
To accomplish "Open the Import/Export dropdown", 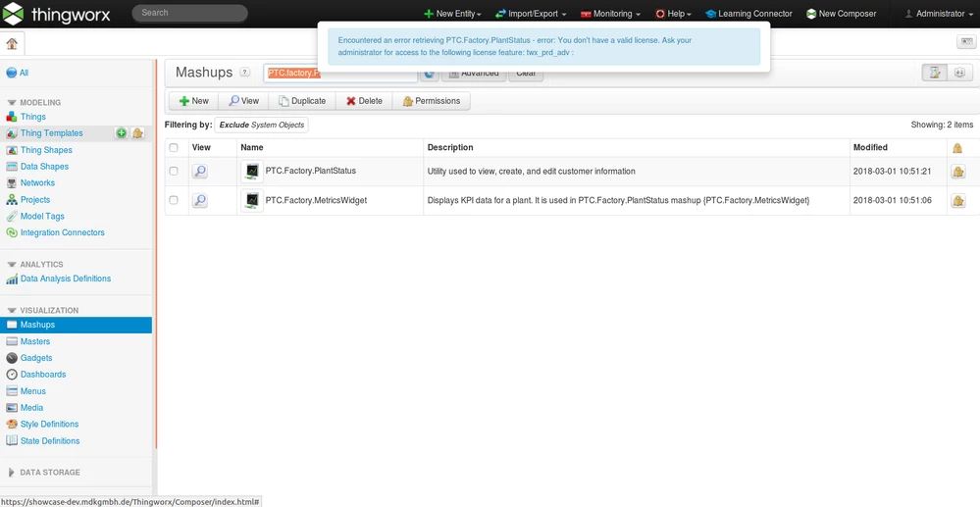I will pyautogui.click(x=531, y=14).
